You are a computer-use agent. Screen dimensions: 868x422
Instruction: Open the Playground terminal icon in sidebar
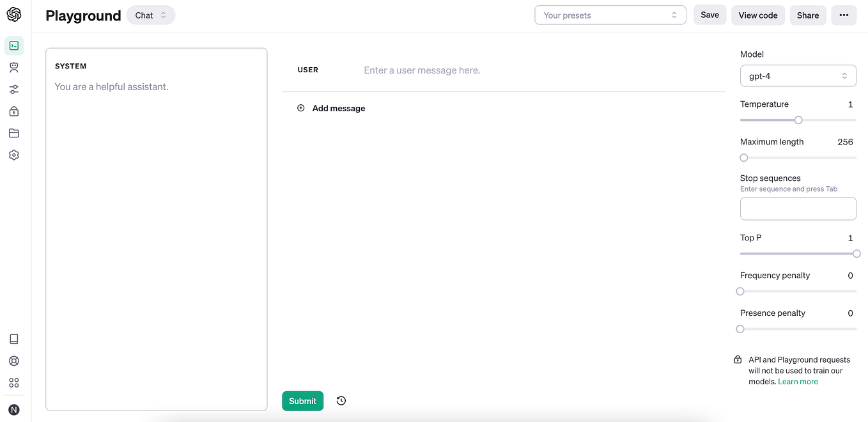pos(14,45)
